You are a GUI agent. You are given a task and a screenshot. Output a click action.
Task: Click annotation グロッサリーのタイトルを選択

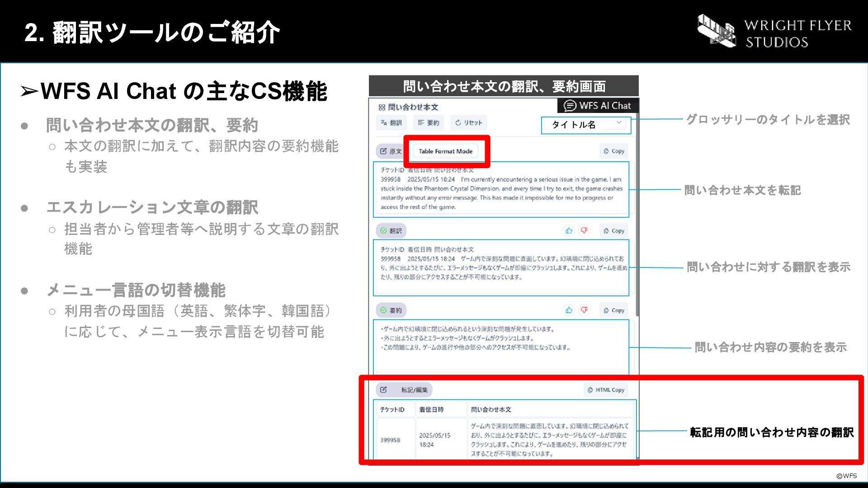tap(768, 120)
